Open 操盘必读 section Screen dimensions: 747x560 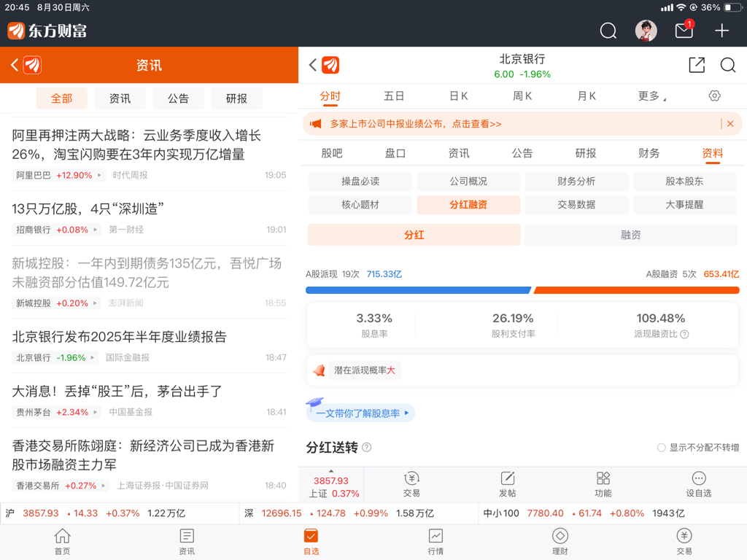coord(360,182)
